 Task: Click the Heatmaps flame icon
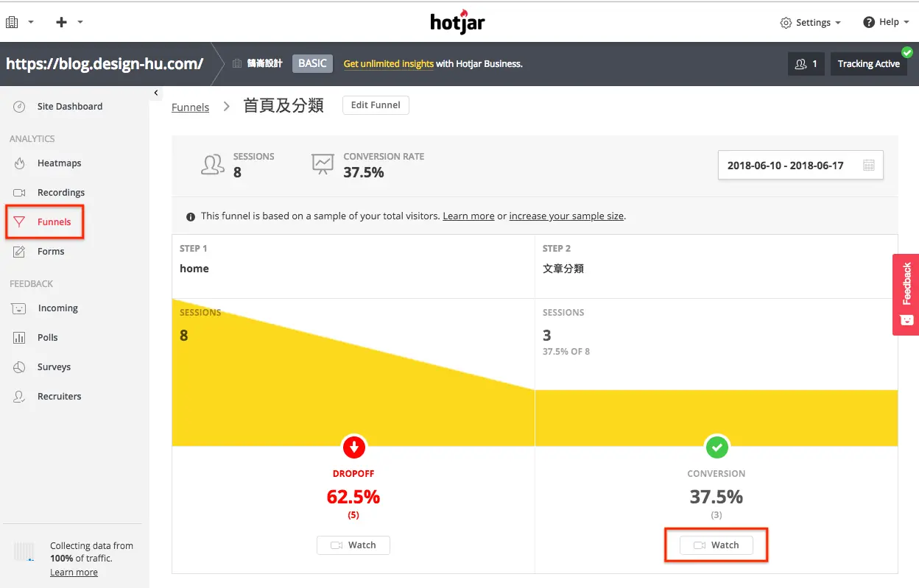pos(20,163)
